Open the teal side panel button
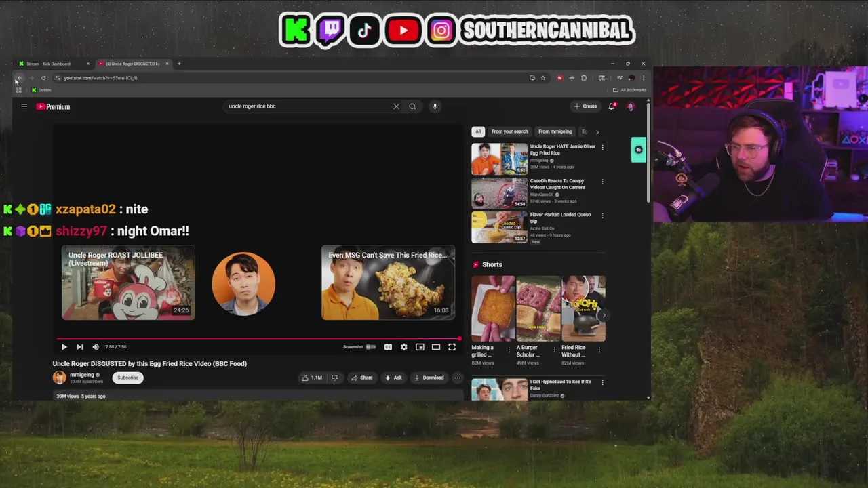868x488 pixels. coord(639,150)
